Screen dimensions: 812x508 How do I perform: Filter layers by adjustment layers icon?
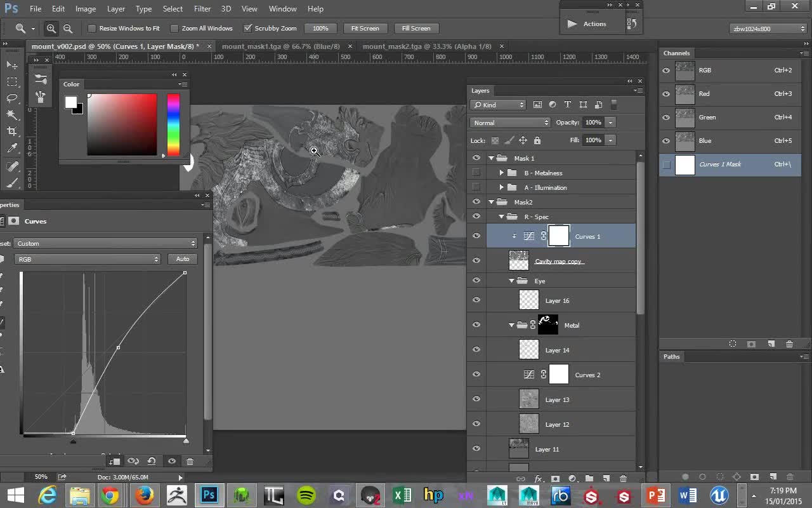point(553,105)
